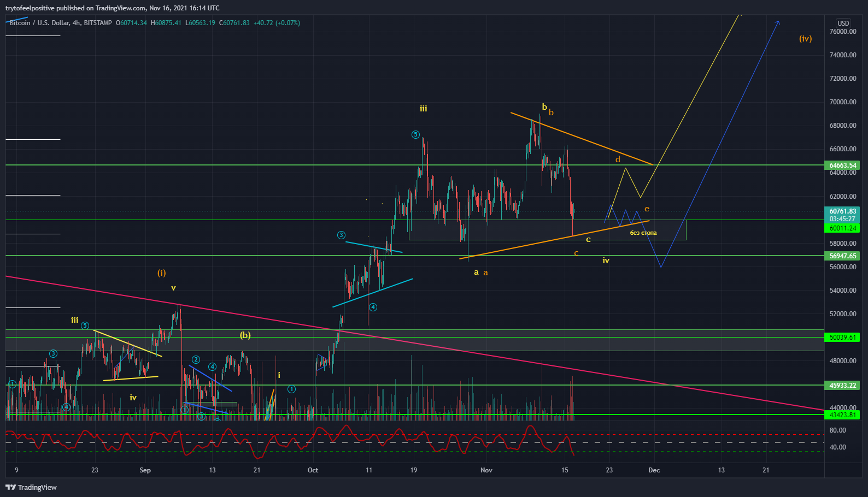Select the orange (i) wave label

pos(162,273)
